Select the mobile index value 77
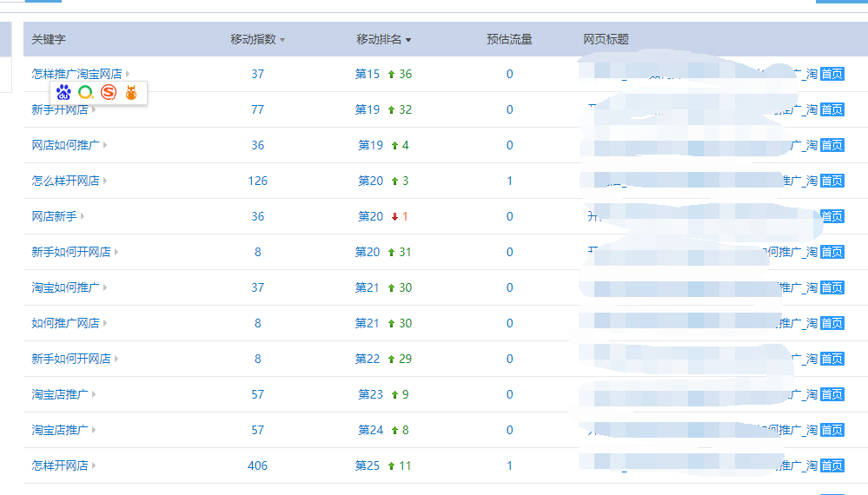 (x=257, y=109)
